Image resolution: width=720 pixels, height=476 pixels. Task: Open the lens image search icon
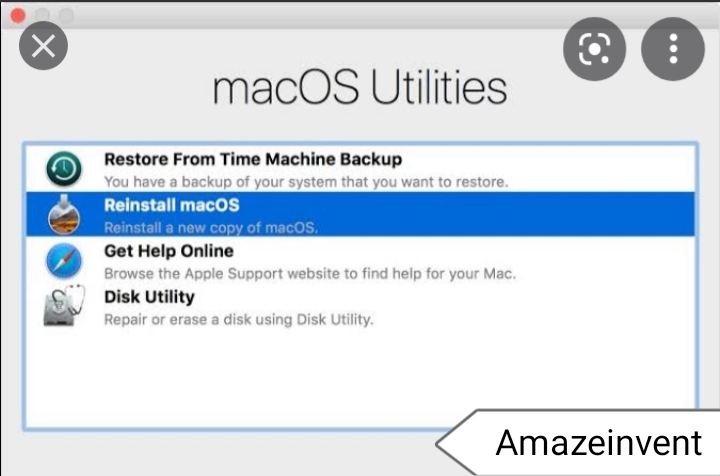coord(594,49)
